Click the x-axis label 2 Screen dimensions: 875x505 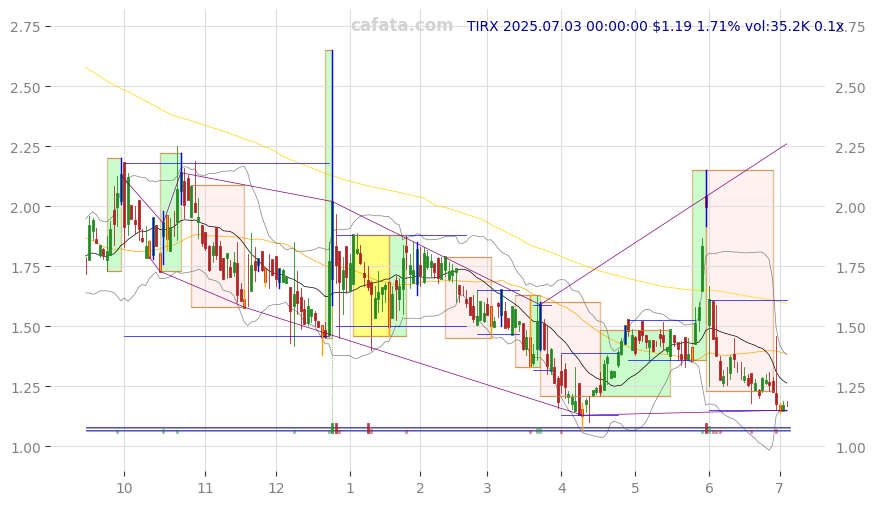420,488
